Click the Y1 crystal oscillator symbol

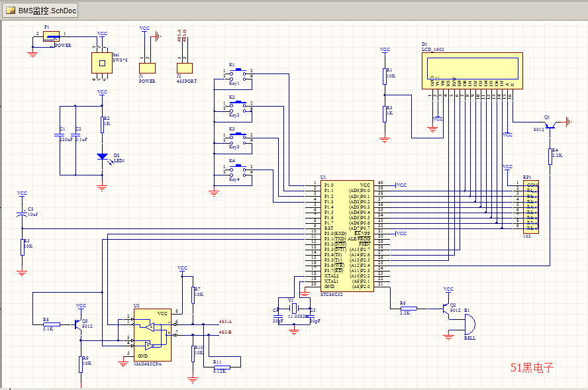tap(295, 309)
